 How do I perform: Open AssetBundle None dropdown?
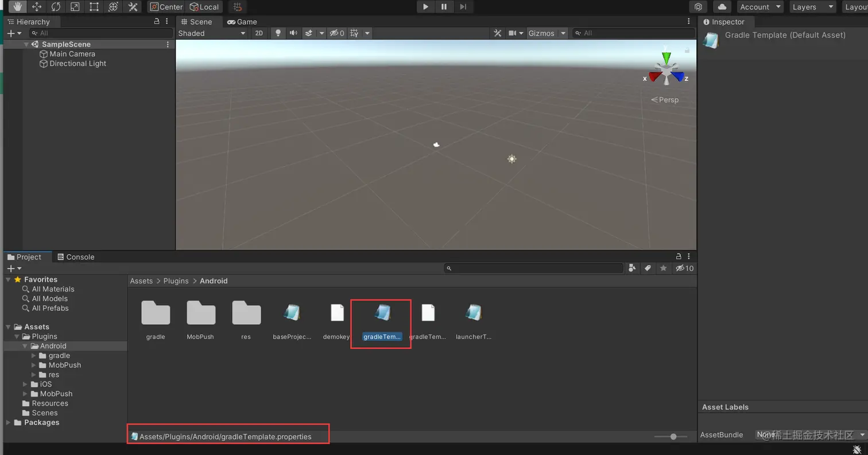coord(809,435)
